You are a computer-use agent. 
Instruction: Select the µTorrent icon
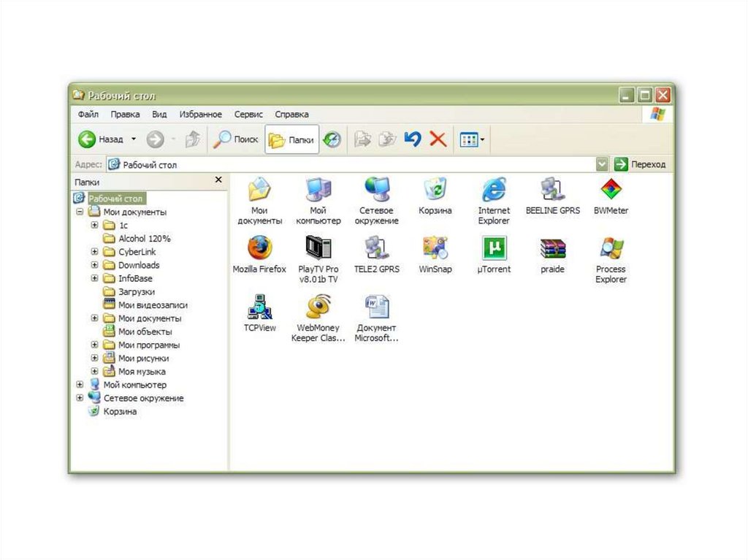pos(494,248)
